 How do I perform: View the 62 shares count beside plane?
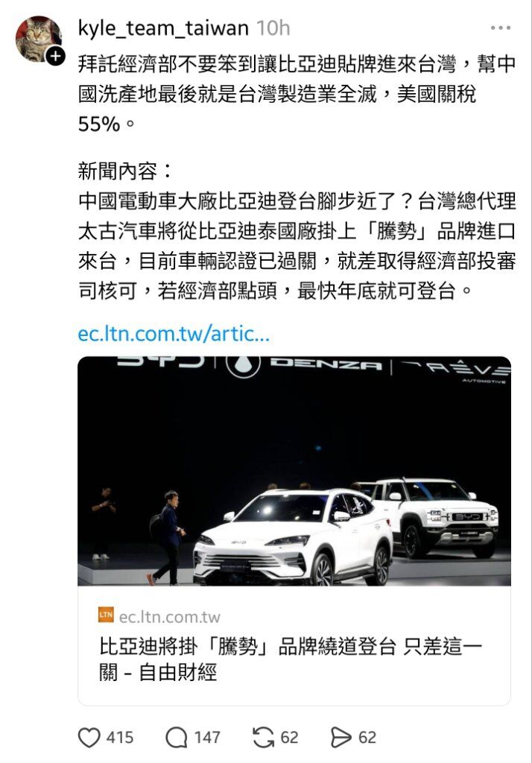tap(367, 738)
